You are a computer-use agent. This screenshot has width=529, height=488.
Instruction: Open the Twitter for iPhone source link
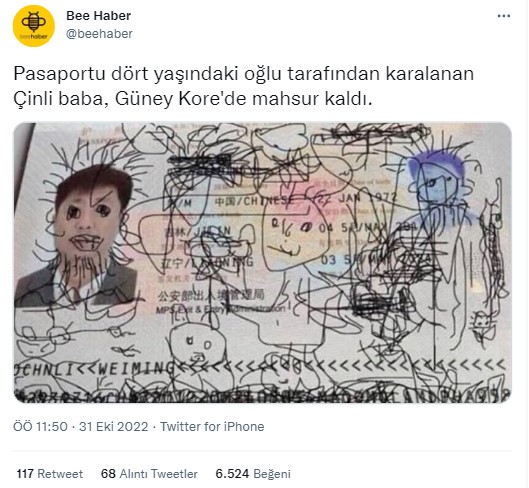[x=212, y=427]
